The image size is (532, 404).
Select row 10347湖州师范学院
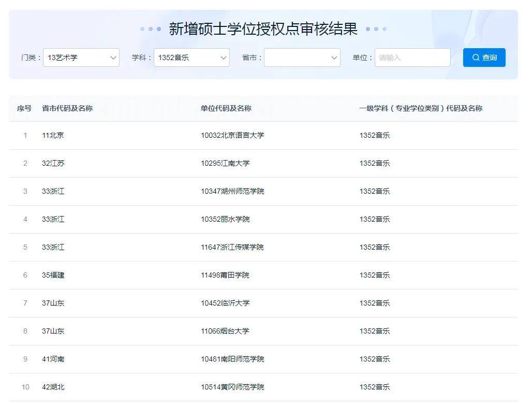pyautogui.click(x=263, y=192)
